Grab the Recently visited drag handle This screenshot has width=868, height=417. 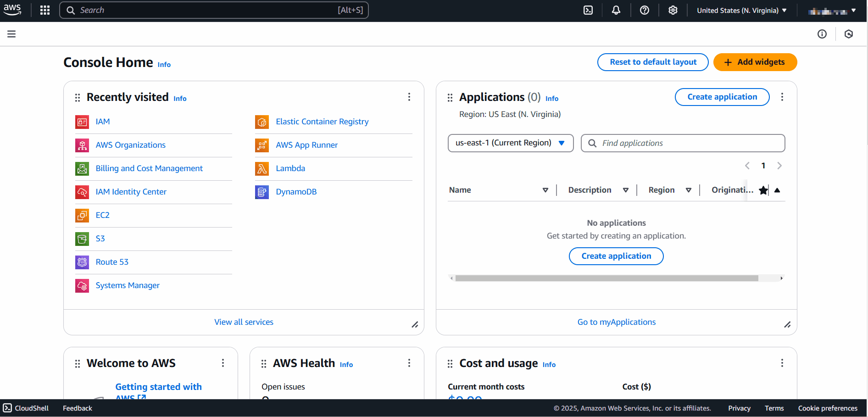[x=78, y=98]
